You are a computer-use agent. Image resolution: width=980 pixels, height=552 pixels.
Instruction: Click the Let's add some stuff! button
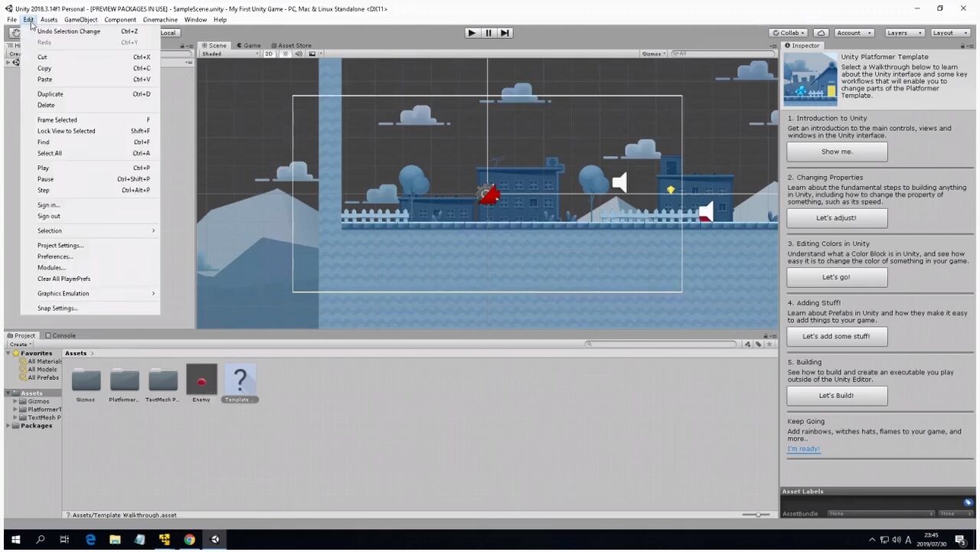tap(837, 336)
